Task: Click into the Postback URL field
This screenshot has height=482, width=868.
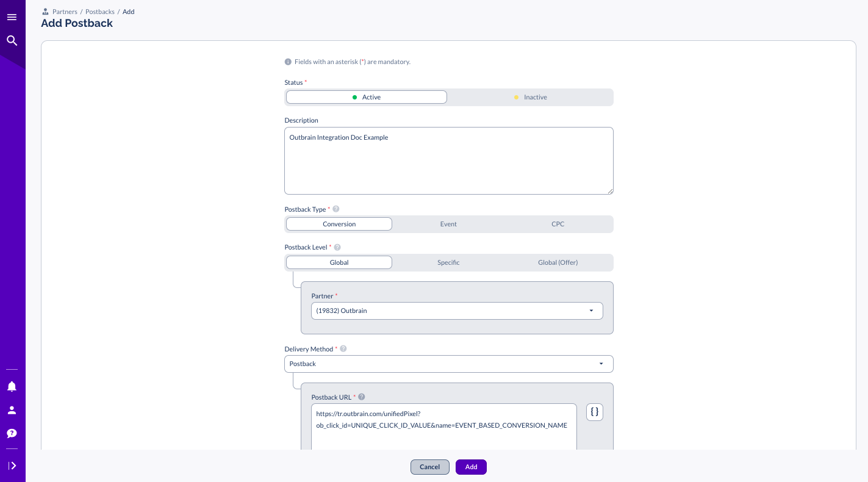Action: click(444, 427)
